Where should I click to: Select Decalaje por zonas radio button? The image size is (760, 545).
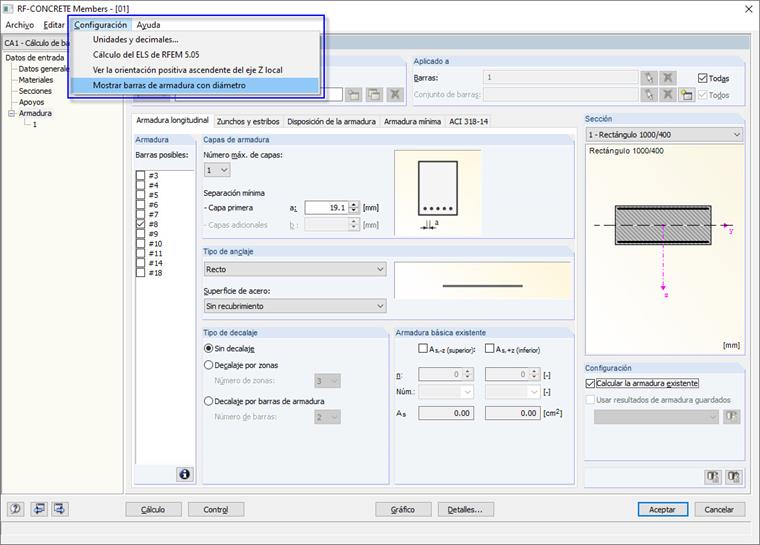click(x=208, y=365)
